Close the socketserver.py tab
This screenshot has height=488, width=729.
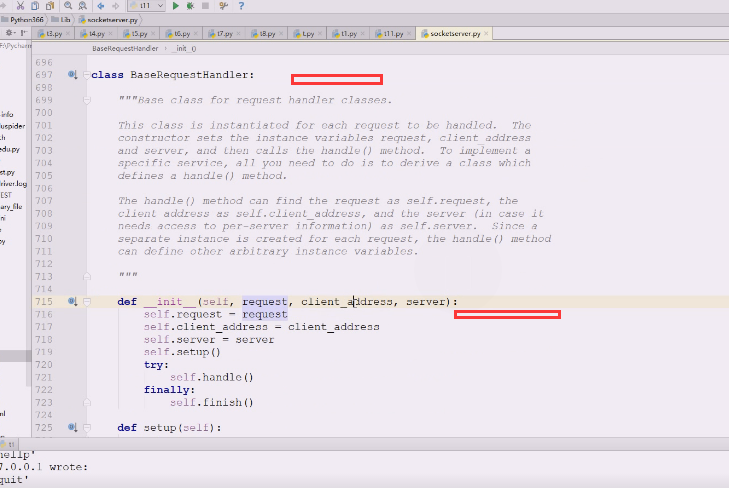[x=486, y=33]
